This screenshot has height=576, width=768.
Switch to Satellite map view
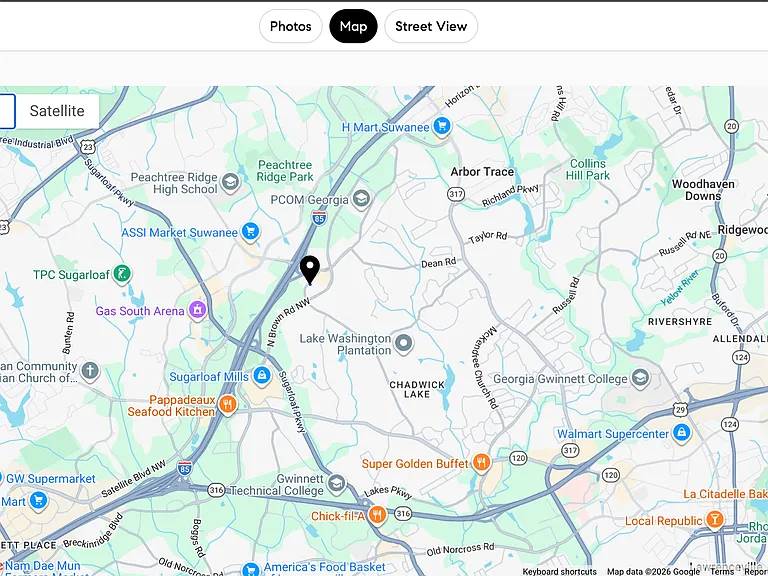(57, 111)
